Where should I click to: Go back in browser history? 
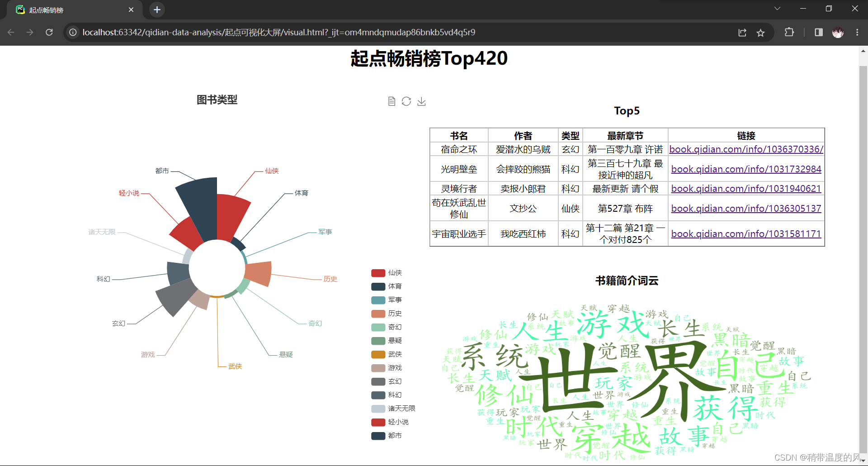pyautogui.click(x=11, y=33)
